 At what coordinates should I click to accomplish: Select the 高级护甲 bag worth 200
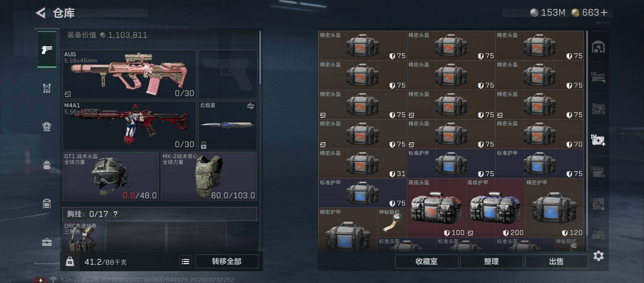pyautogui.click(x=495, y=208)
